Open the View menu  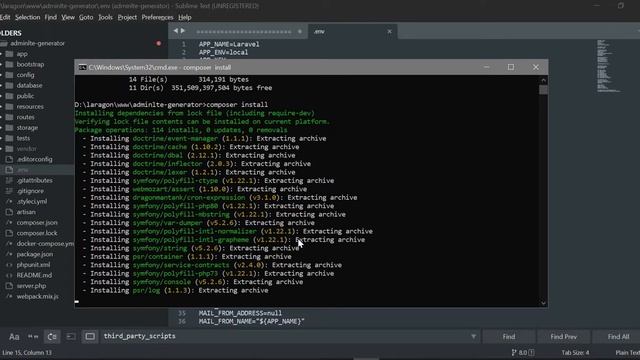coord(68,17)
